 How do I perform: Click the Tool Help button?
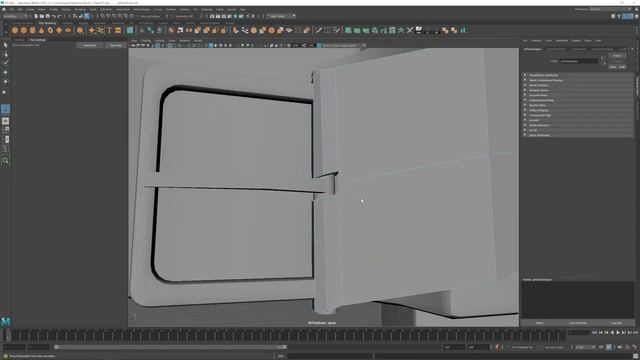tap(116, 45)
